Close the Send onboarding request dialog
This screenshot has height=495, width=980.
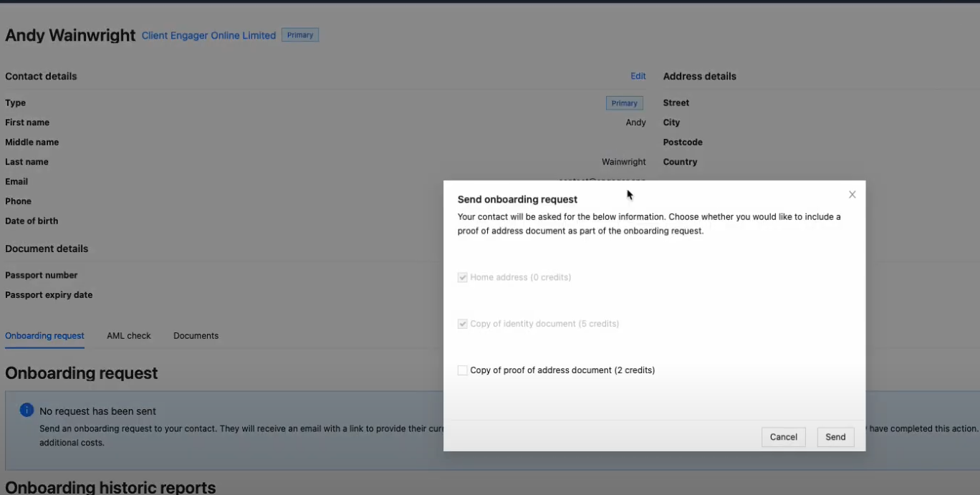coord(852,195)
